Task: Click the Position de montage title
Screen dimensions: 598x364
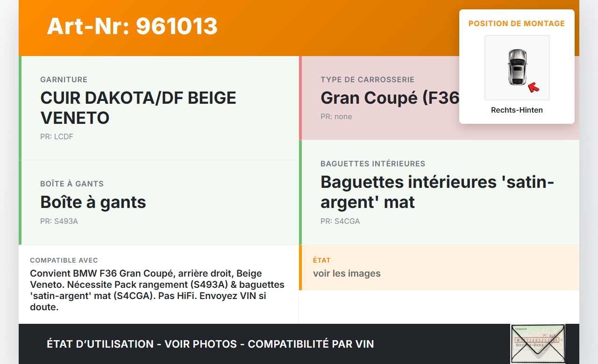Action: pyautogui.click(x=517, y=23)
